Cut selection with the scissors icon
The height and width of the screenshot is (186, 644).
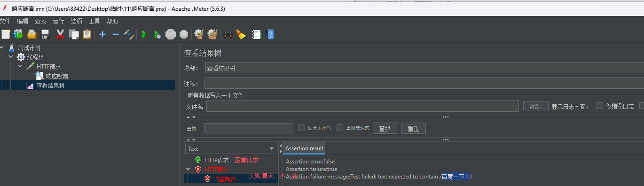point(60,34)
